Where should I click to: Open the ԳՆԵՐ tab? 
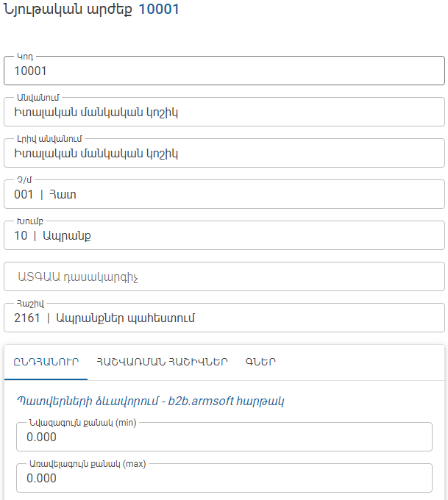260,362
